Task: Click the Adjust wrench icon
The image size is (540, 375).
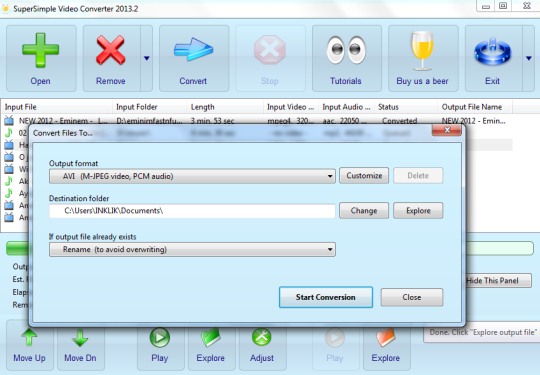Action: pos(262,337)
